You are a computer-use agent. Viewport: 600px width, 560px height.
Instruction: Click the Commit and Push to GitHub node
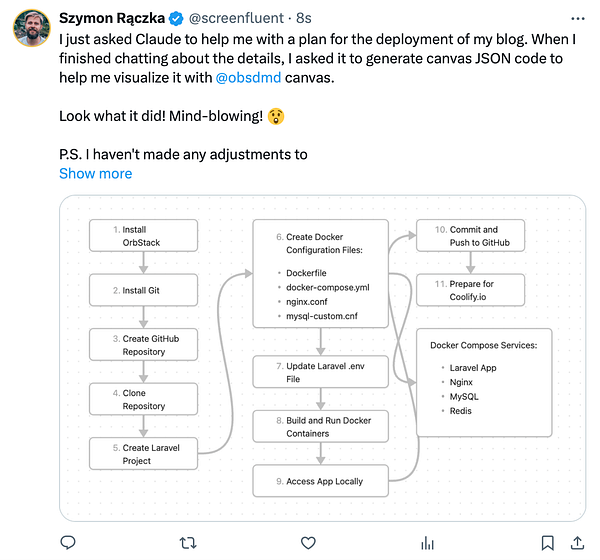coord(470,236)
